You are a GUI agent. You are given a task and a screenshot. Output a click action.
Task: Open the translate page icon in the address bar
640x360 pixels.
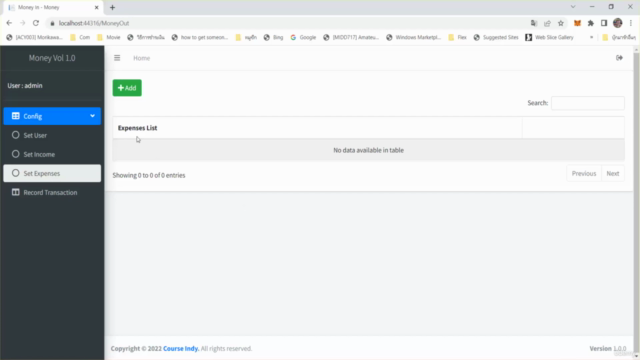pyautogui.click(x=534, y=23)
